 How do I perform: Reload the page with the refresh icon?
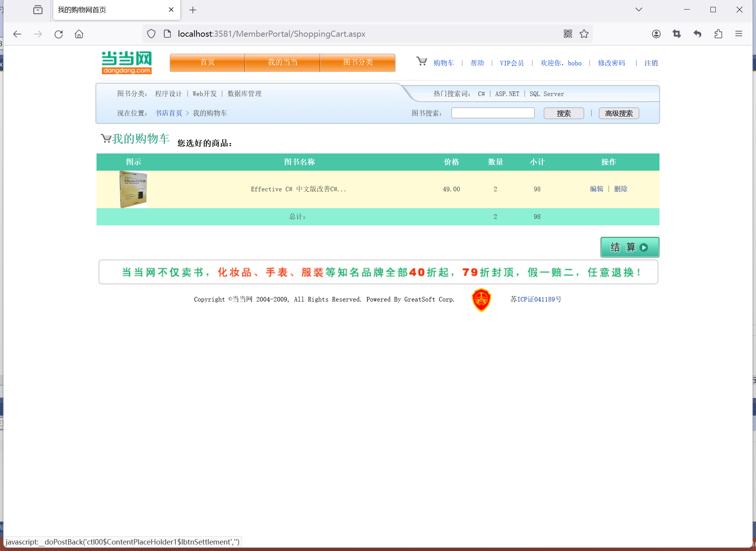point(59,34)
